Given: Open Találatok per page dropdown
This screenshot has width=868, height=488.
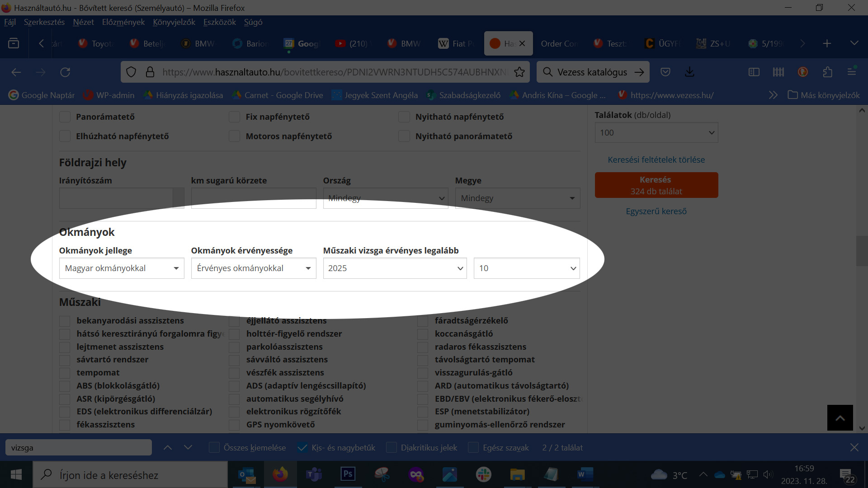Looking at the screenshot, I should (x=656, y=132).
